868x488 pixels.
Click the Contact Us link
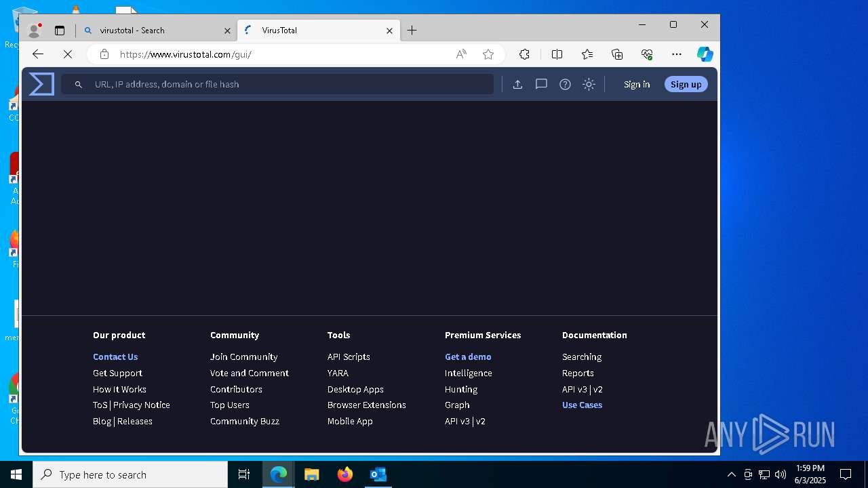[x=115, y=357]
